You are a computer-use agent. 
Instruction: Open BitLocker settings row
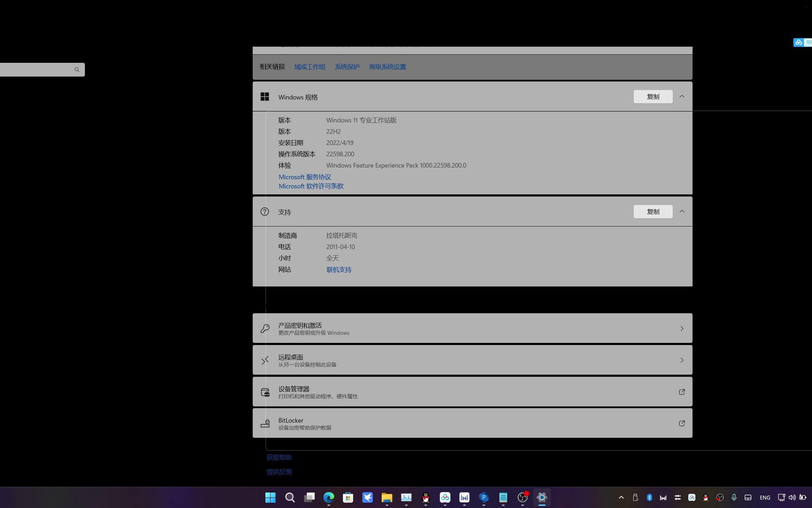(x=473, y=423)
